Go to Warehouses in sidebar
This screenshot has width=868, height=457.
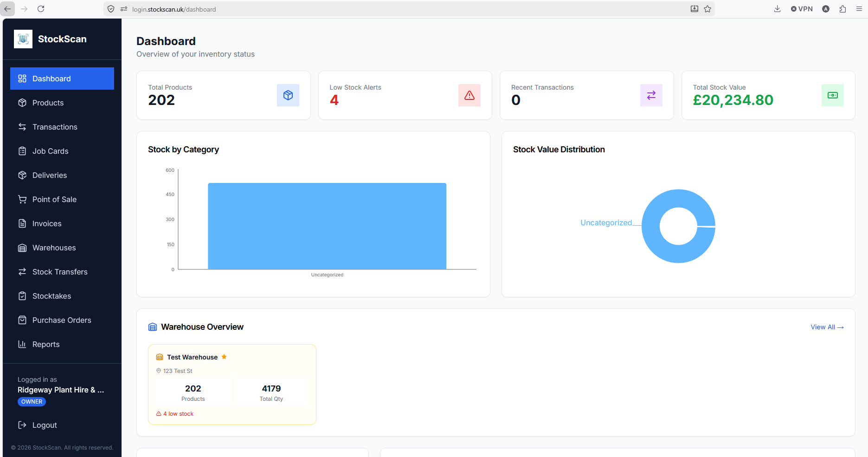click(62, 248)
